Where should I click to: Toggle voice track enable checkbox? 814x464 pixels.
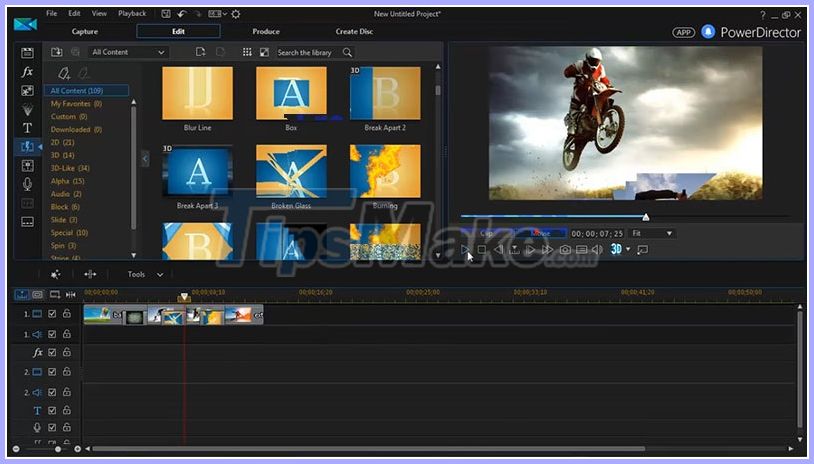click(x=52, y=428)
